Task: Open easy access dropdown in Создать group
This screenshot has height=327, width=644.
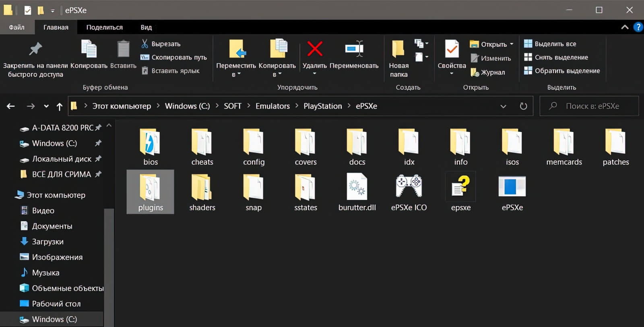Action: coord(421,57)
